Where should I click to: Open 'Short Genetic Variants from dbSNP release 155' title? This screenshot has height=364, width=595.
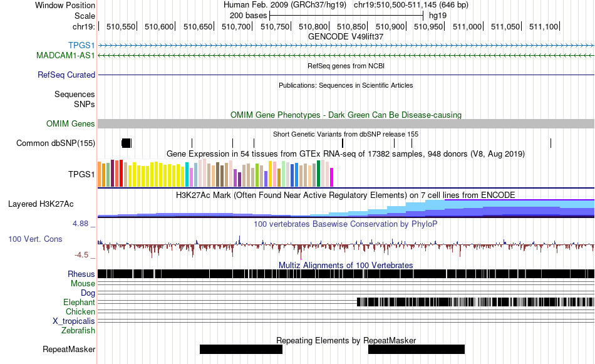pos(346,134)
